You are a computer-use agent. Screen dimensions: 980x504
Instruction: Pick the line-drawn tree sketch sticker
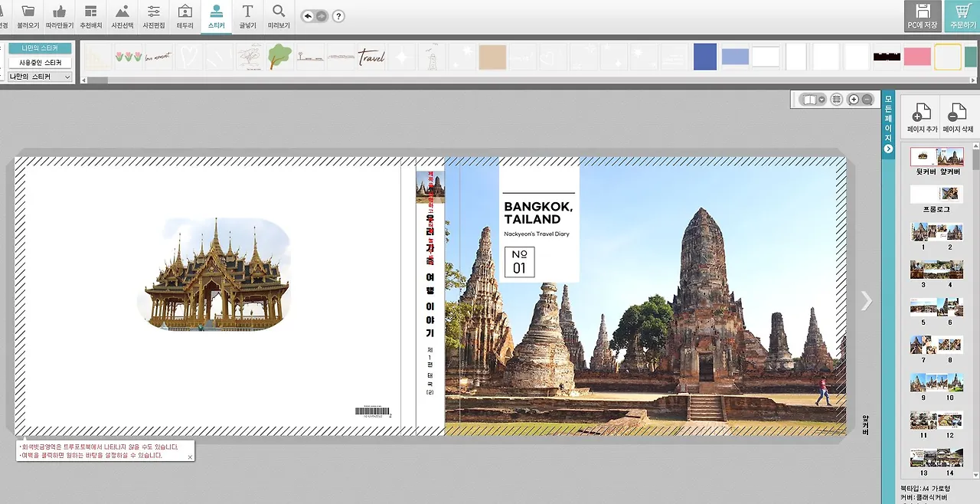(250, 57)
